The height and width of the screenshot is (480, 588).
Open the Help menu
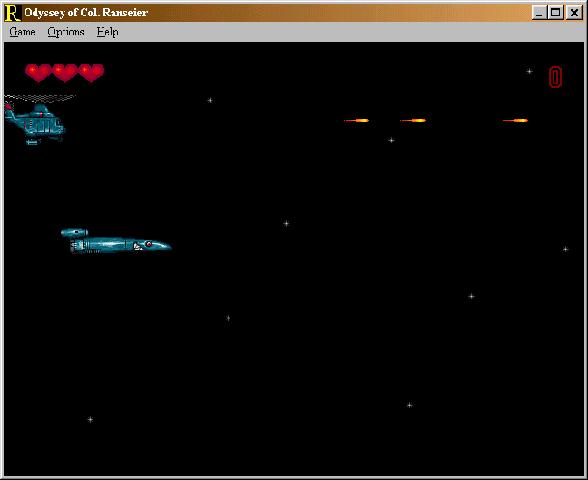[108, 32]
